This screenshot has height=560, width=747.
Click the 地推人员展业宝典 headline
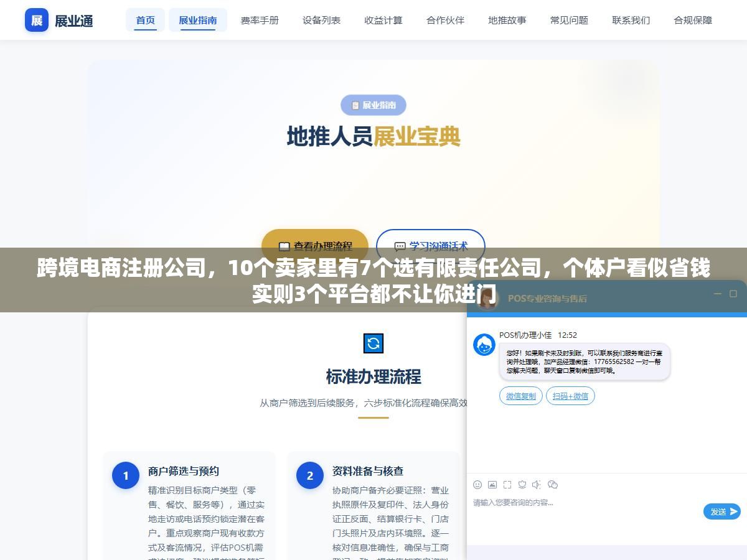click(x=374, y=136)
